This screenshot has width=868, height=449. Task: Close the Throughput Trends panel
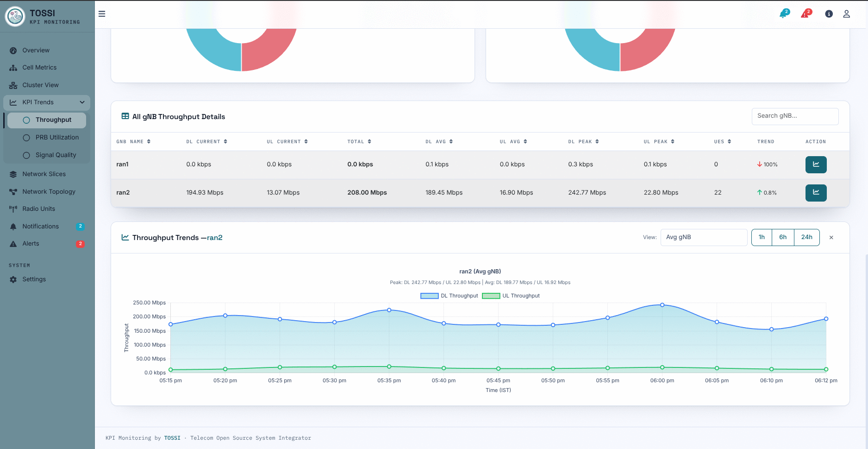point(831,238)
